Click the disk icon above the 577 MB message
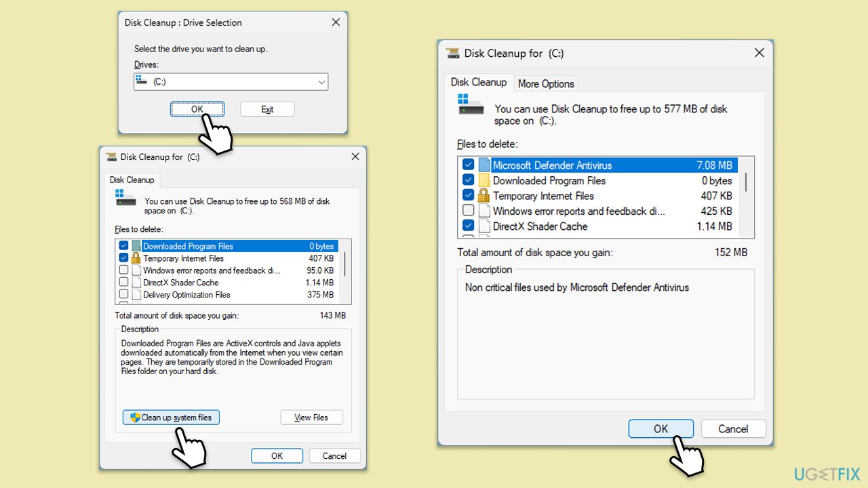 pos(471,105)
